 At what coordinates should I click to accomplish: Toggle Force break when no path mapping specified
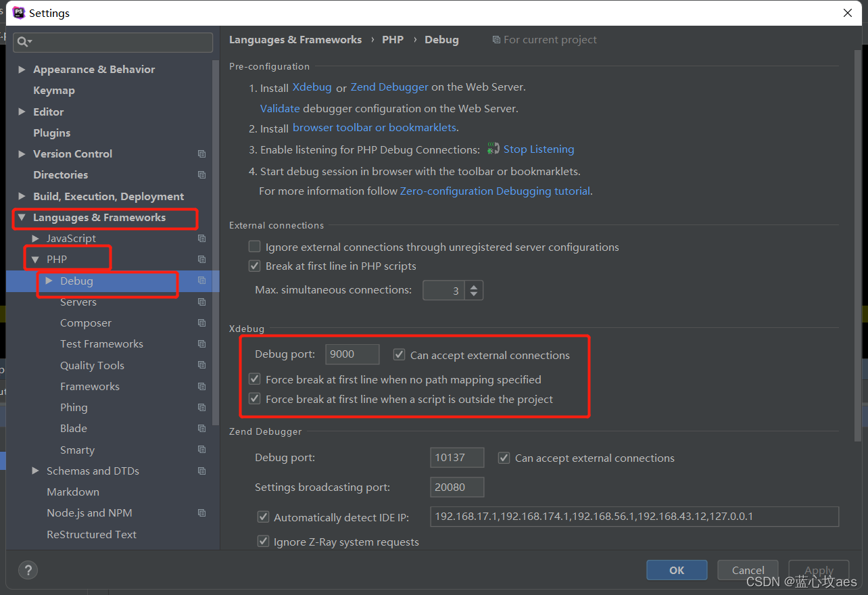tap(255, 379)
